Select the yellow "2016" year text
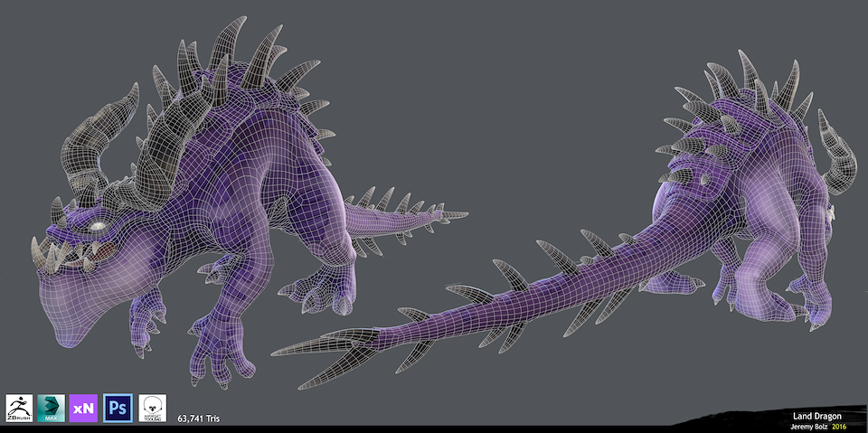Viewport: 868px width, 433px height. tap(839, 427)
